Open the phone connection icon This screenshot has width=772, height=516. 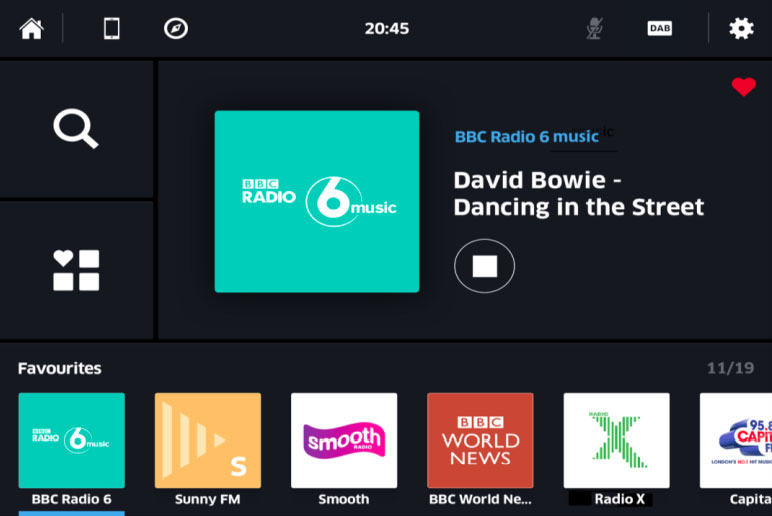pos(111,28)
